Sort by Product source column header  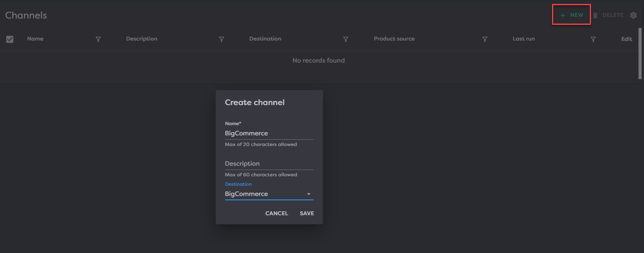[394, 39]
